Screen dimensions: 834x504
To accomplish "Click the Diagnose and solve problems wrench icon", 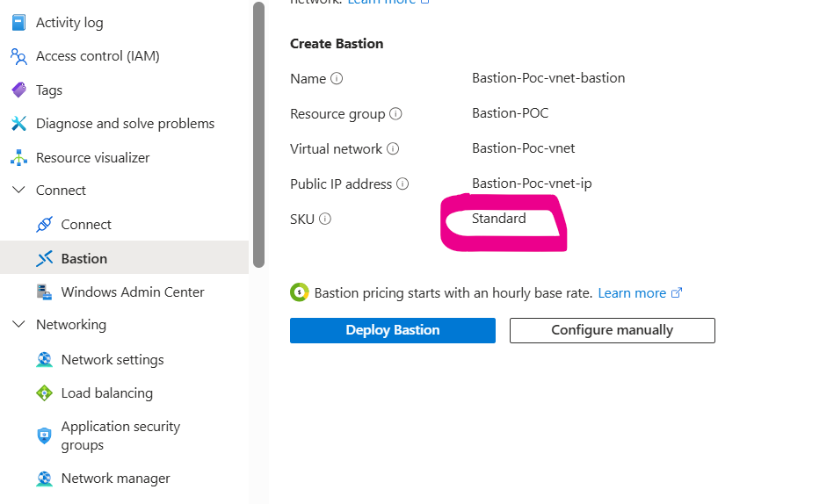I will point(18,124).
